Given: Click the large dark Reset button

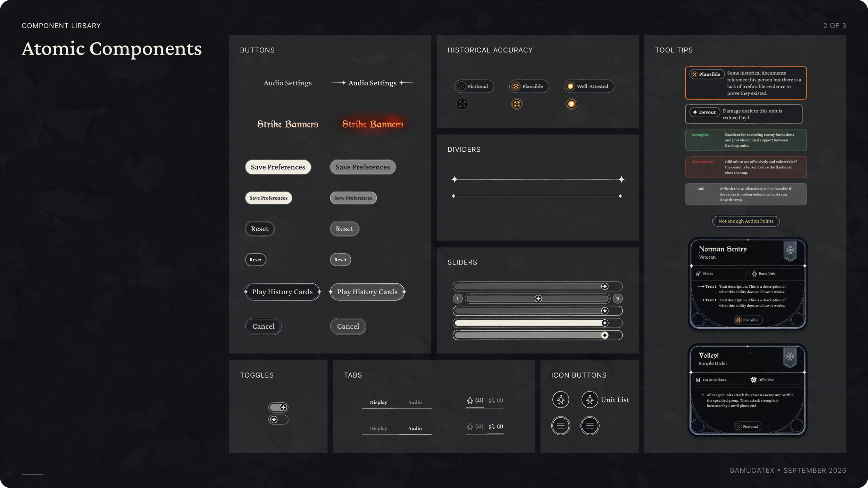Looking at the screenshot, I should point(260,229).
